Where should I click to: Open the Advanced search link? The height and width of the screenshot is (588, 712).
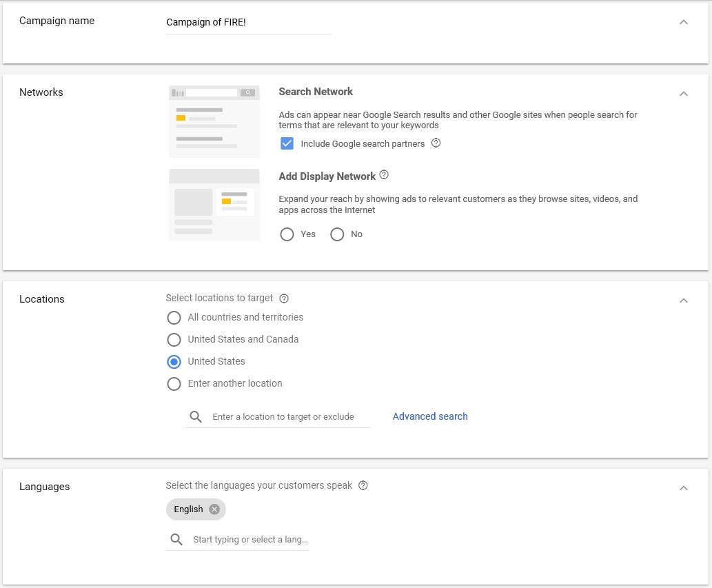[430, 416]
